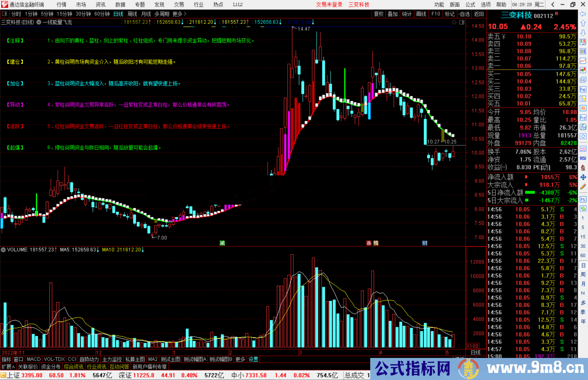Click the 复权 button
The width and height of the screenshot is (588, 380).
pos(378,14)
